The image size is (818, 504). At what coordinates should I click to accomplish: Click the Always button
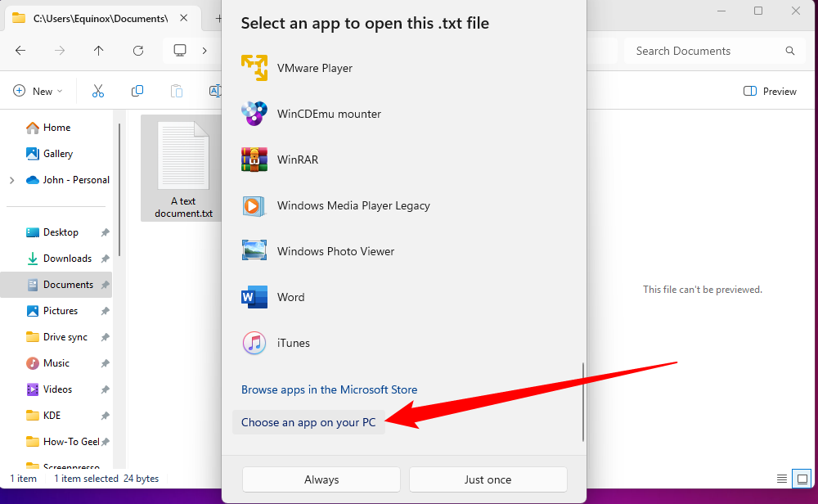[x=321, y=479]
